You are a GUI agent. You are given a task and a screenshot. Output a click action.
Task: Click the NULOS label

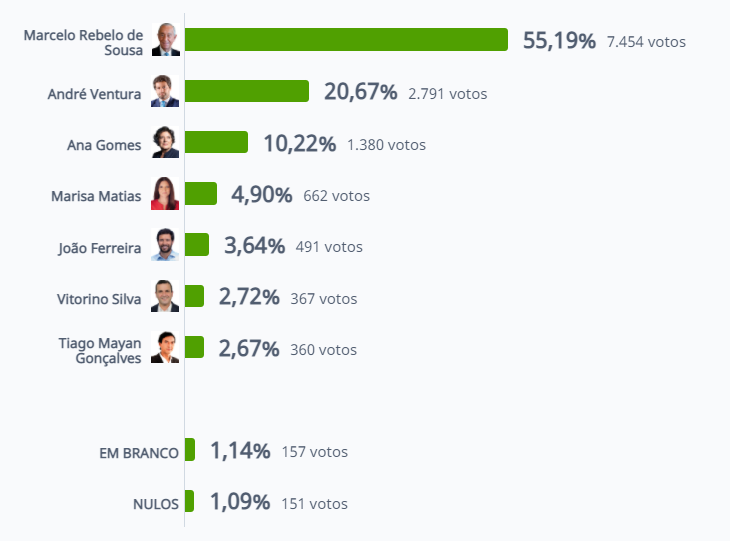point(155,504)
